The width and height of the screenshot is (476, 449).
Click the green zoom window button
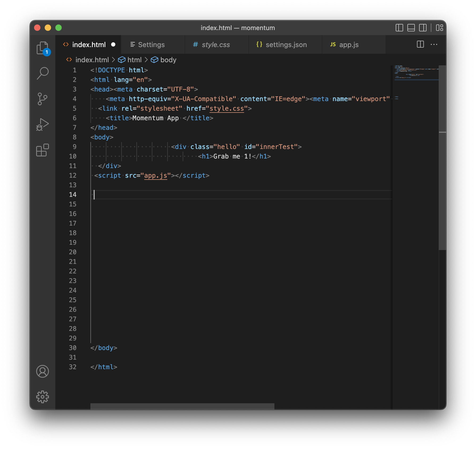tap(59, 28)
